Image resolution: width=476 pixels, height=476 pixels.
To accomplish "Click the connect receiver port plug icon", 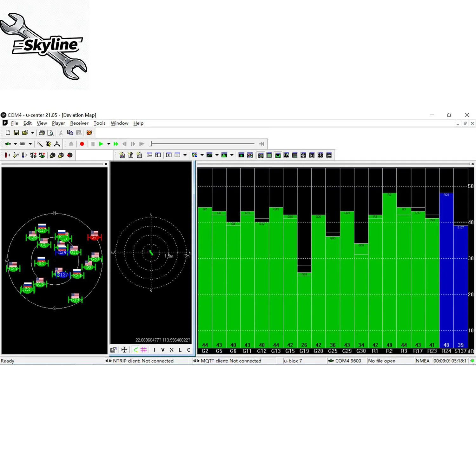I will (x=8, y=144).
